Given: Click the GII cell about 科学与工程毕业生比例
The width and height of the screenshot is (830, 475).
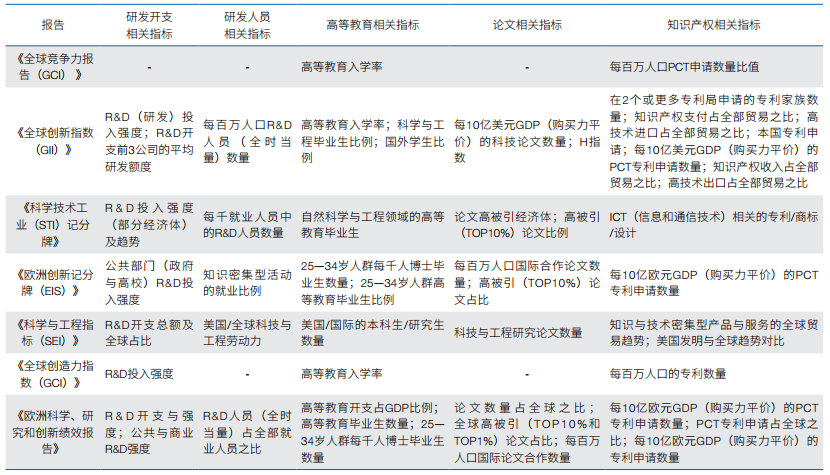Looking at the screenshot, I should pos(373,141).
